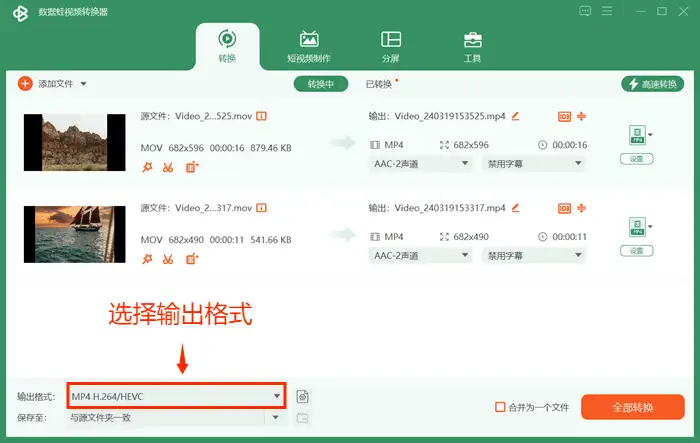Edit ID3 metadata for Video_240319153317.mp4
Image resolution: width=700 pixels, height=443 pixels.
(x=564, y=209)
